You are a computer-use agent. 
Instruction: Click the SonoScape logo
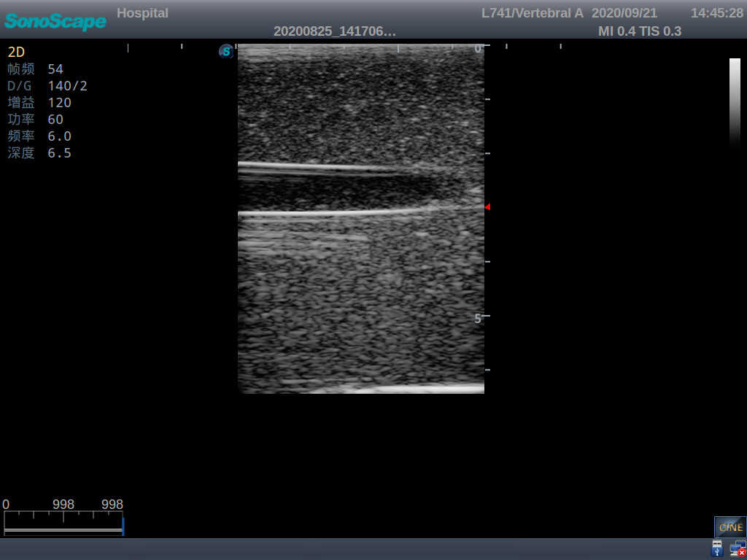[55, 21]
